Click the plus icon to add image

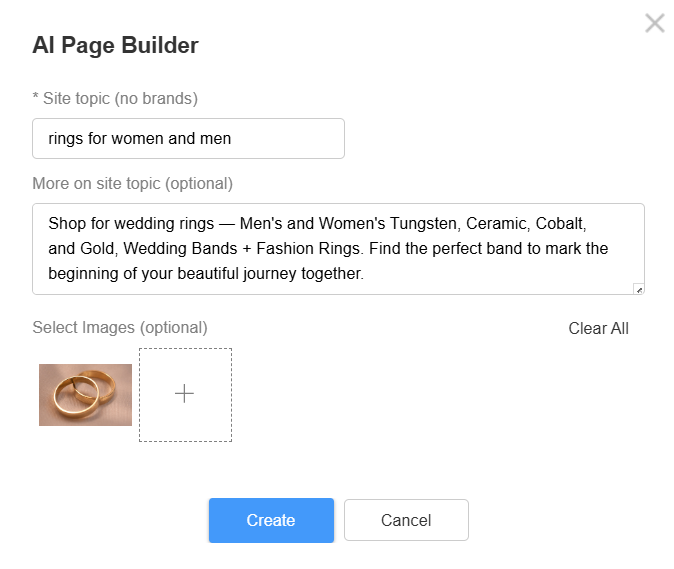[x=185, y=394]
